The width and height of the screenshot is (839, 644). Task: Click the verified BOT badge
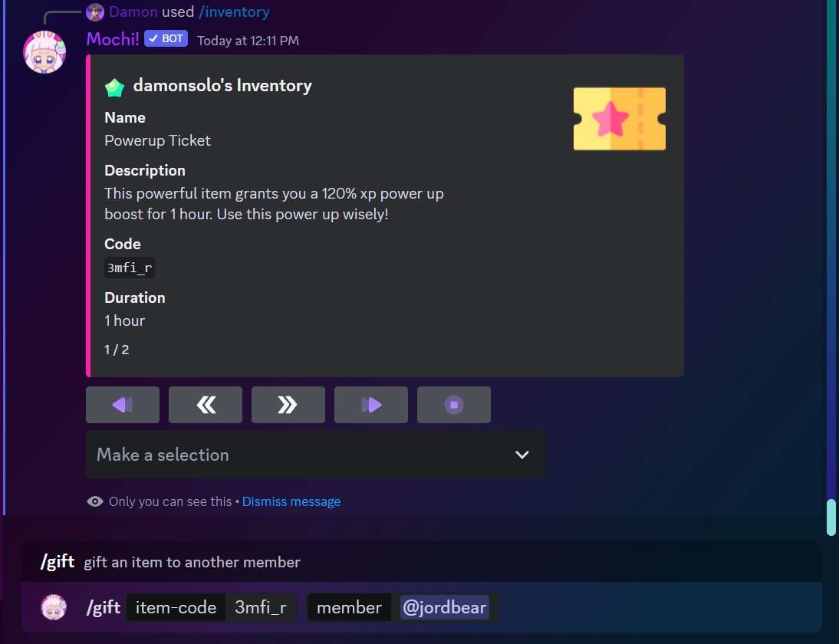click(166, 38)
